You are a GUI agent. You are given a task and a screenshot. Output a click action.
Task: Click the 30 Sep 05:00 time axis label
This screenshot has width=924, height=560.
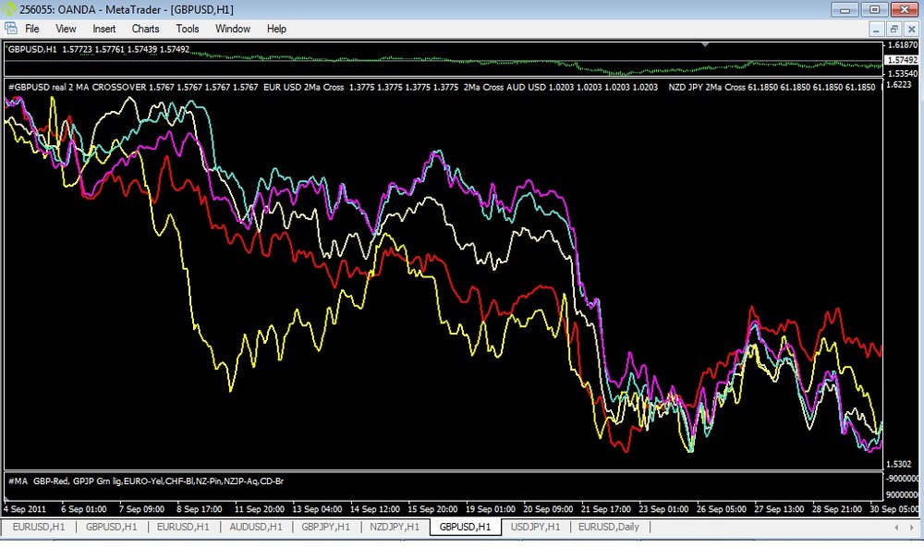coord(894,509)
